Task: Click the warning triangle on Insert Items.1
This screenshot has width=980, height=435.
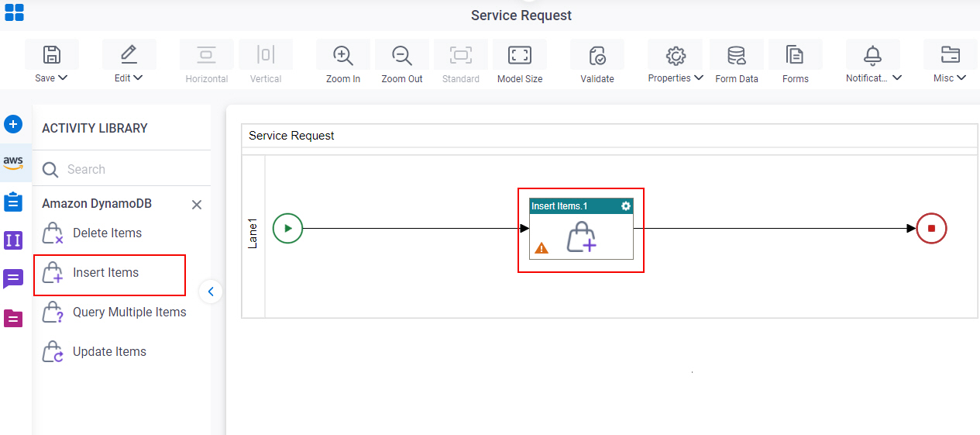Action: tap(542, 248)
